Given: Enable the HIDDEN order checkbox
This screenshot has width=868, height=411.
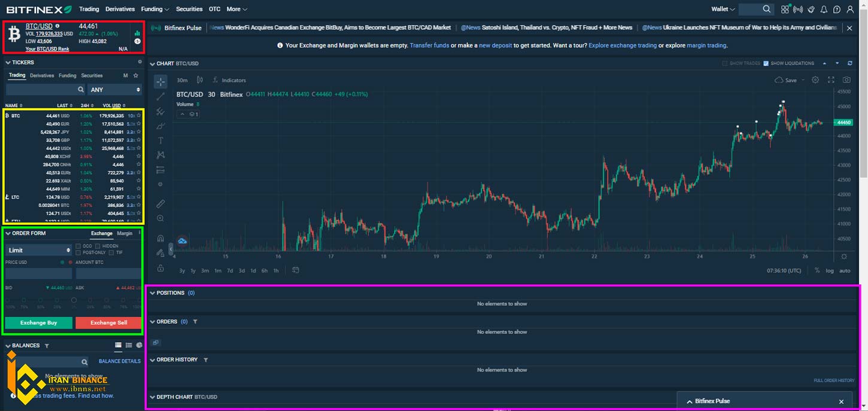Looking at the screenshot, I should pyautogui.click(x=98, y=246).
